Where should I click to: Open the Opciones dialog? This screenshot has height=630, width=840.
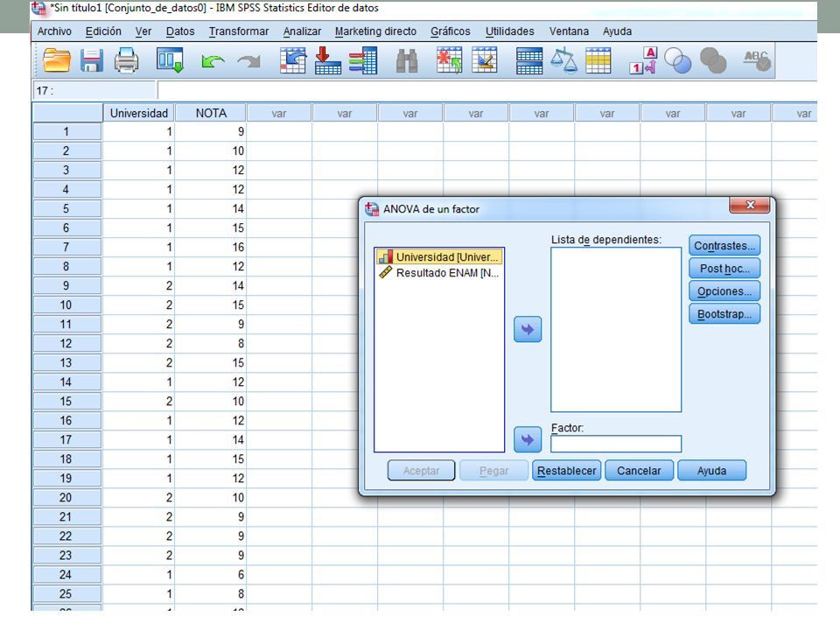724,291
